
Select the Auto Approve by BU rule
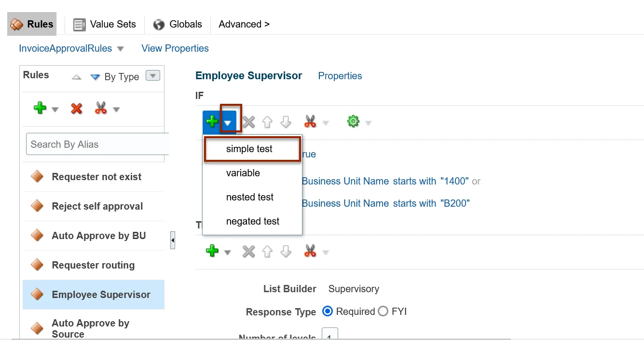click(x=98, y=236)
